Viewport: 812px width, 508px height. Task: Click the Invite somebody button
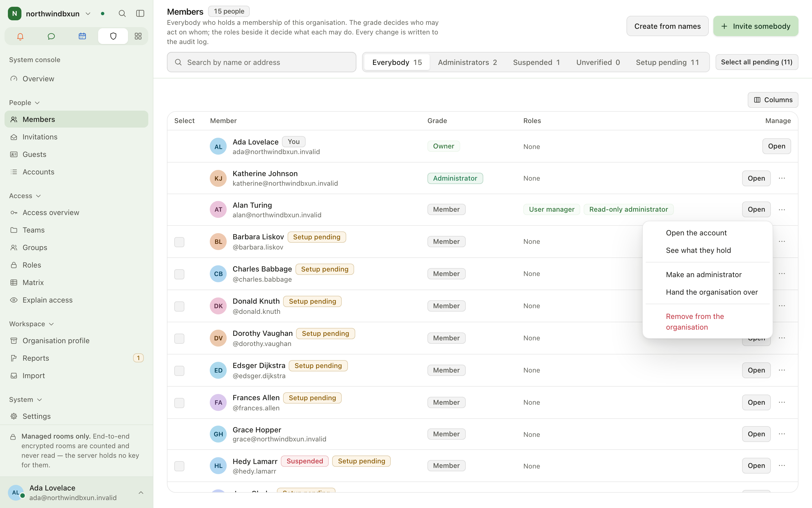tap(756, 26)
